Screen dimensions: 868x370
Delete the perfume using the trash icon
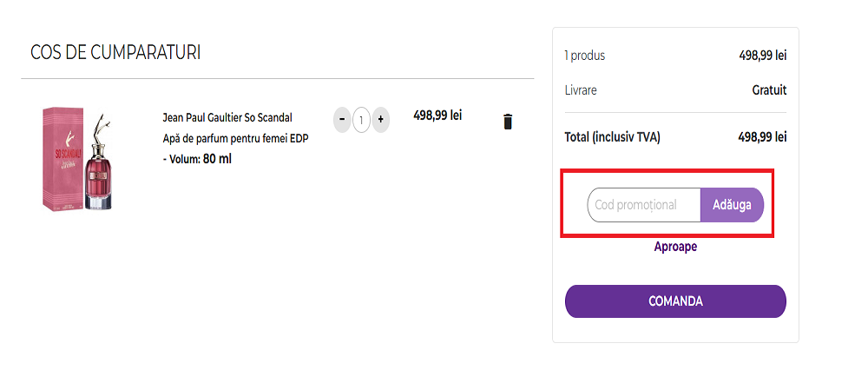[508, 122]
